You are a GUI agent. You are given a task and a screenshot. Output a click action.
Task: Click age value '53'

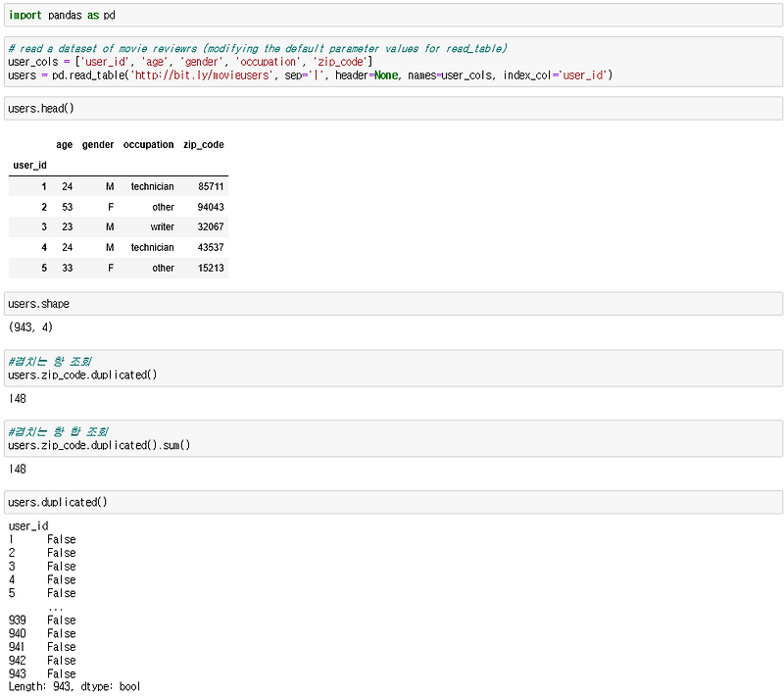68,207
